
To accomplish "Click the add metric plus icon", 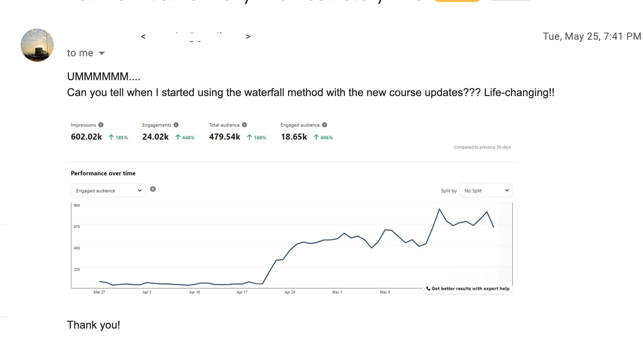I will coord(153,189).
